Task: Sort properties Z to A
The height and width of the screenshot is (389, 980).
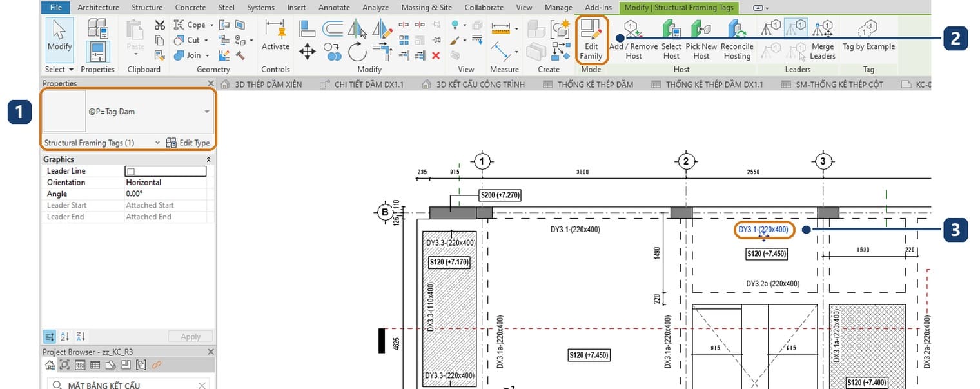Action: pos(80,337)
